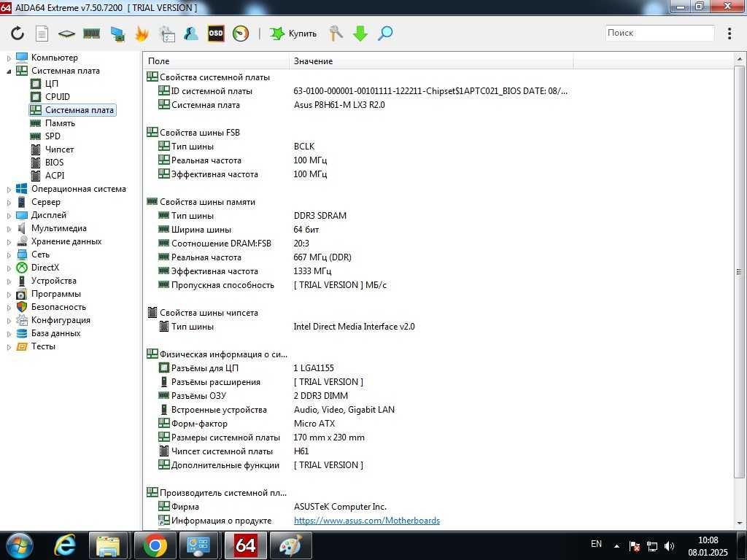The height and width of the screenshot is (560, 747).
Task: Open the tray volume speaker icon
Action: click(x=670, y=546)
